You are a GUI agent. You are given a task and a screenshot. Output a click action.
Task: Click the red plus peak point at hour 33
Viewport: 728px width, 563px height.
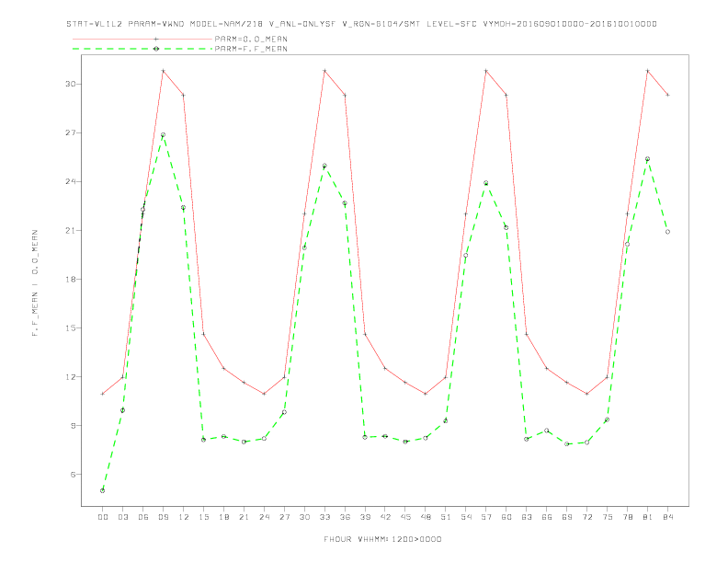324,71
